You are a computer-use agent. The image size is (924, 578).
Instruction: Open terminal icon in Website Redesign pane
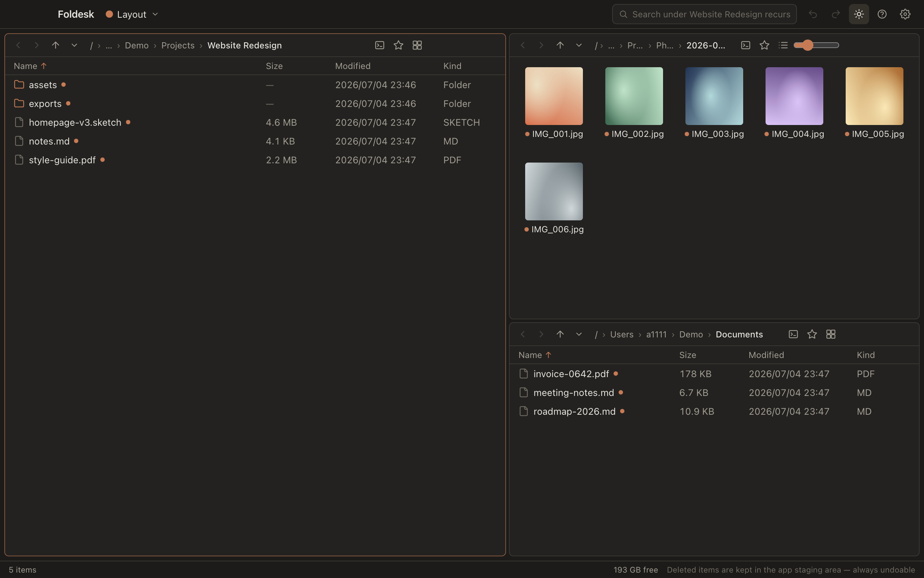[x=380, y=45]
